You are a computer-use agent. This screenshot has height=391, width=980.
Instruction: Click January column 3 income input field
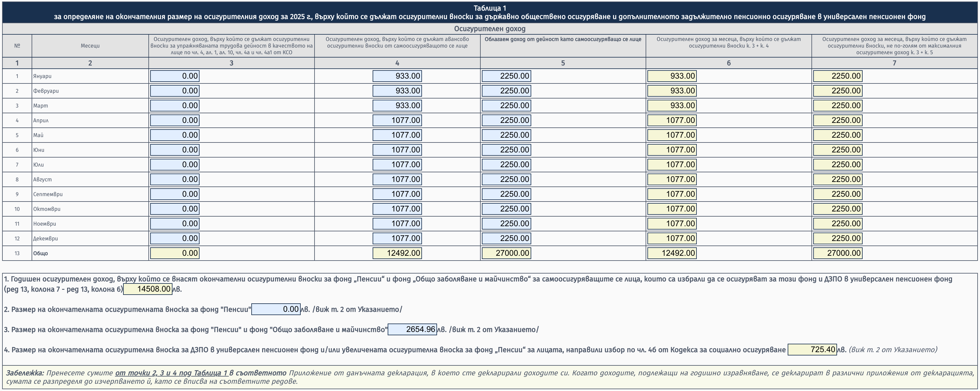click(175, 76)
